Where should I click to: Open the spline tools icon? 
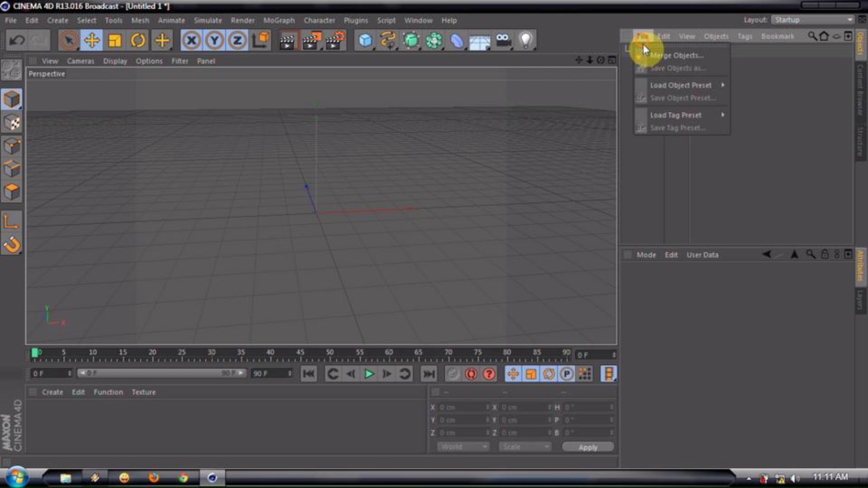point(388,40)
